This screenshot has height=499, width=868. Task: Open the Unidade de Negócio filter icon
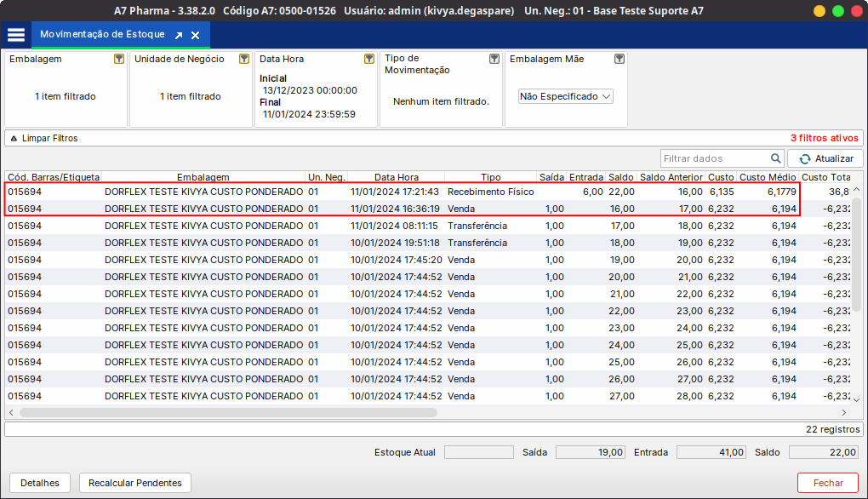[244, 60]
